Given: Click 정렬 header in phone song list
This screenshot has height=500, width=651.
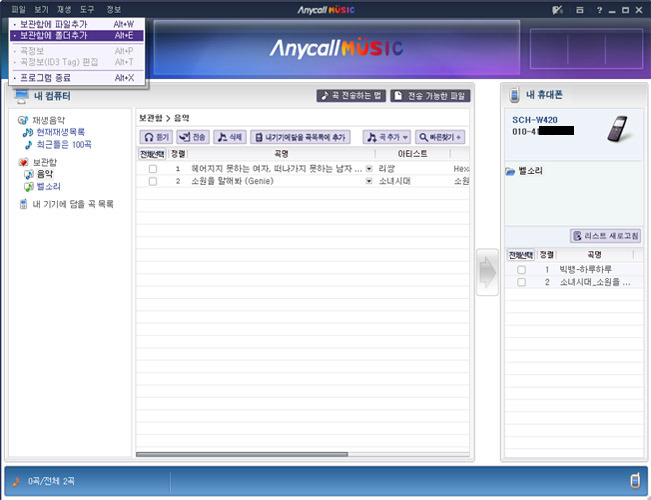Looking at the screenshot, I should [x=547, y=255].
